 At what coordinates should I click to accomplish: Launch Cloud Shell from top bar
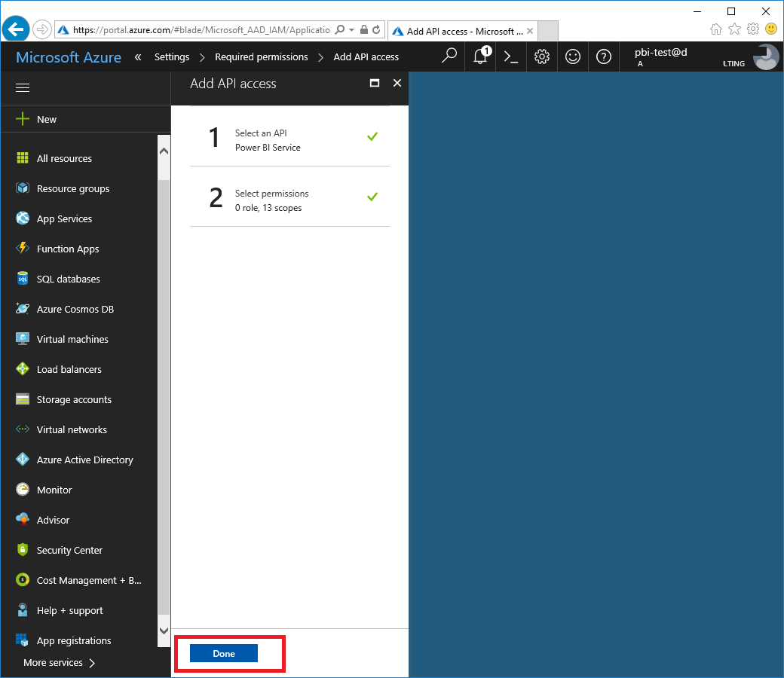510,56
